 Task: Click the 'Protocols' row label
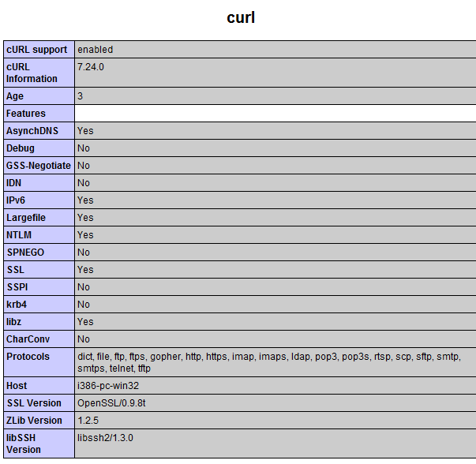tap(28, 357)
